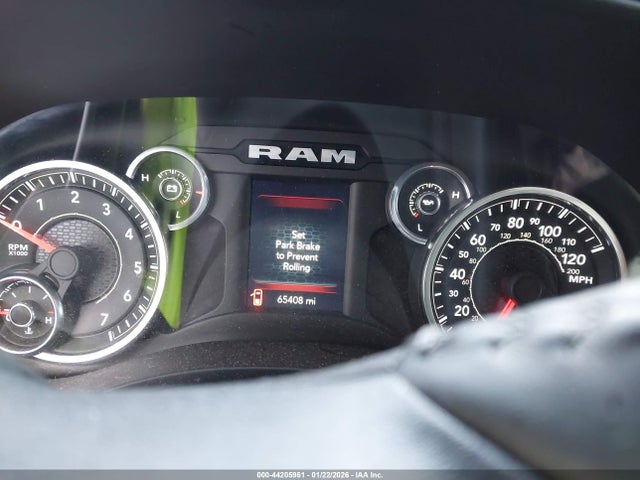
Task: Click the battery icon in voltage gauge
Action: click(172, 187)
